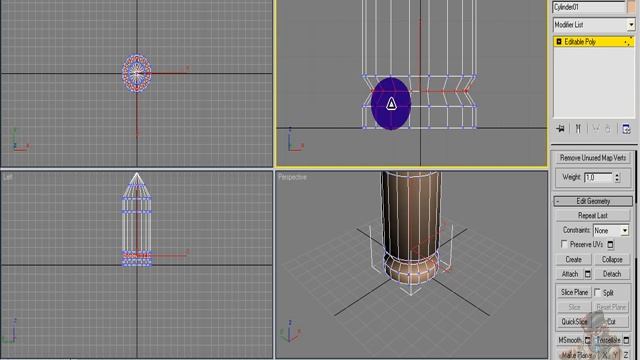Open the Modifier List dropdown

594,25
